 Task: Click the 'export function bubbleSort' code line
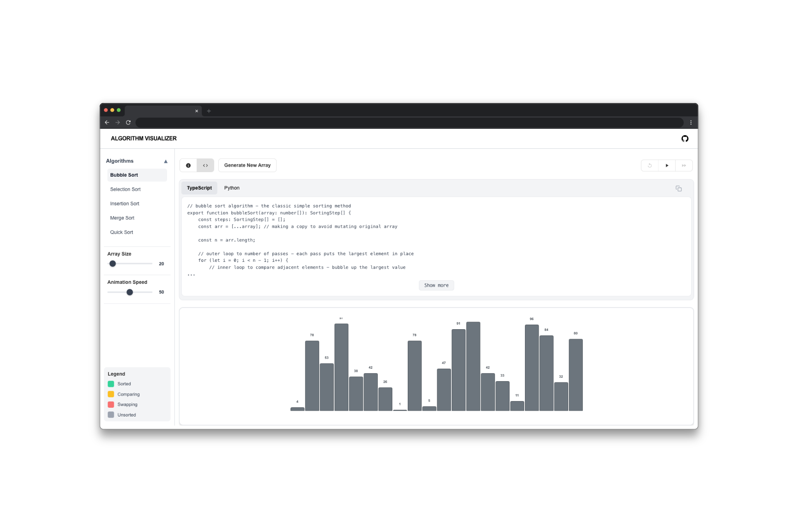(x=269, y=213)
